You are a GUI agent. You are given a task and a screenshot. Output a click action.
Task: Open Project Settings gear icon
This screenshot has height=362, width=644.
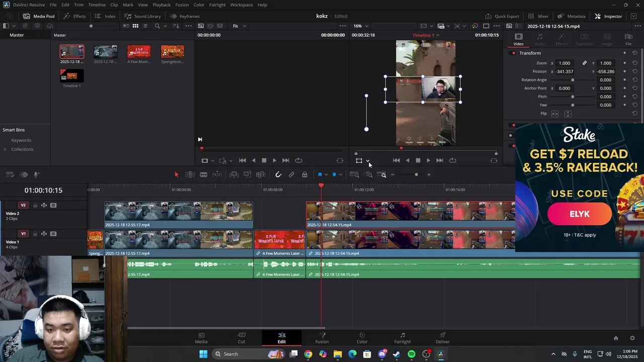coord(632,338)
